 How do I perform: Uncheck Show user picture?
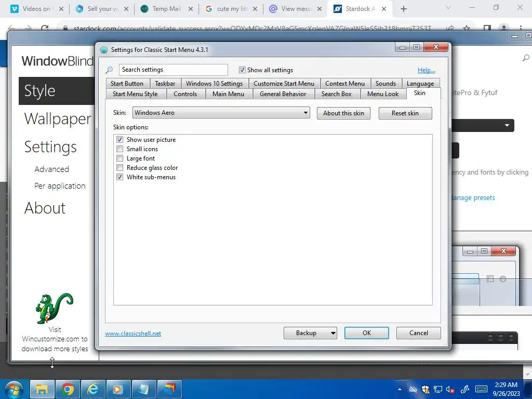click(x=119, y=139)
